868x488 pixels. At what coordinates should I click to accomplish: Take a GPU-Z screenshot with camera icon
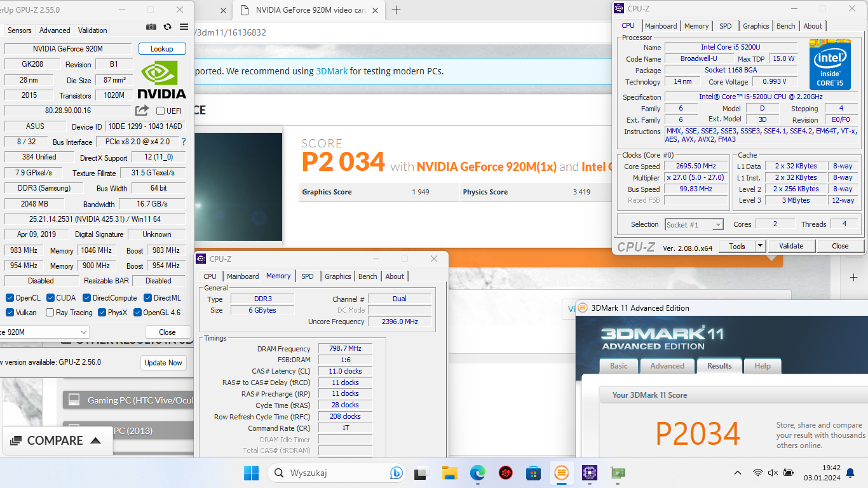pyautogui.click(x=151, y=27)
